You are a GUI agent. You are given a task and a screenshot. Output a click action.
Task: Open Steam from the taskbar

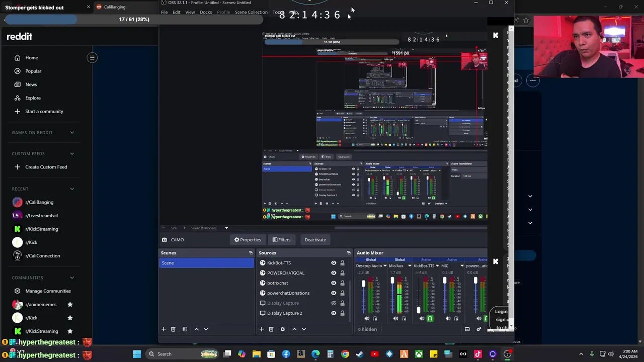359,354
